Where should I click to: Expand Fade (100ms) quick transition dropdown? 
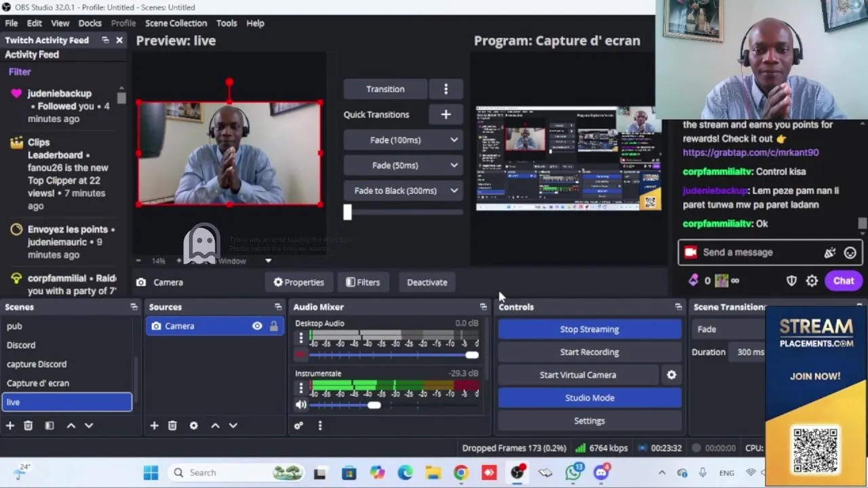click(x=454, y=140)
